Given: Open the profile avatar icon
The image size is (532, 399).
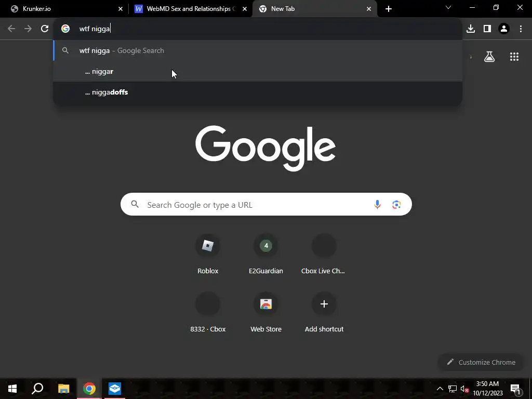Looking at the screenshot, I should [x=504, y=29].
